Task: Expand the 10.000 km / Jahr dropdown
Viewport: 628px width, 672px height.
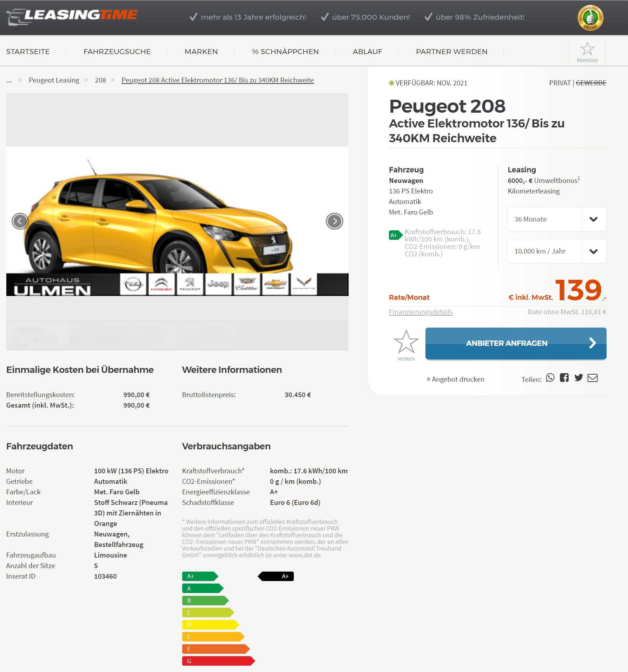Action: click(x=557, y=251)
